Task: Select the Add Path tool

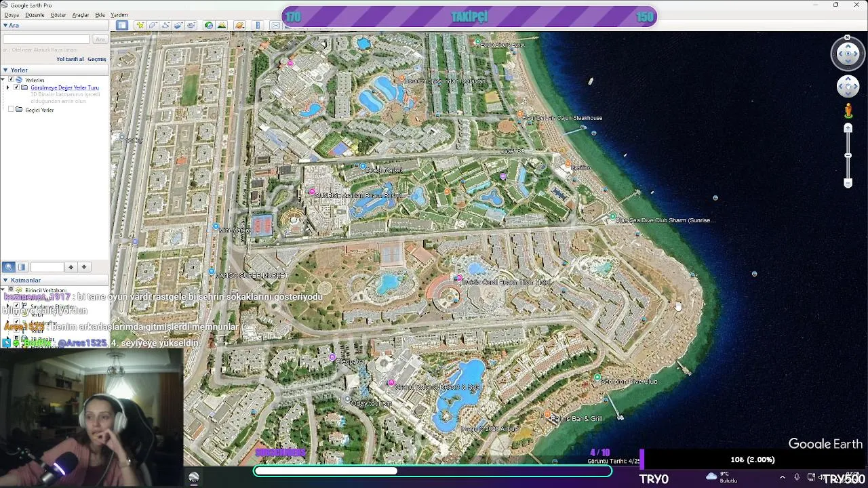Action: point(165,25)
